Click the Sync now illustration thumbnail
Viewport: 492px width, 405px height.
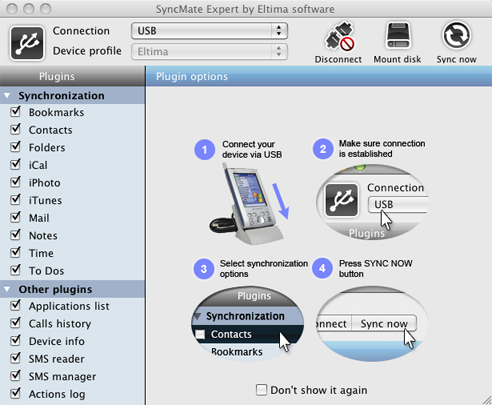pyautogui.click(x=372, y=323)
